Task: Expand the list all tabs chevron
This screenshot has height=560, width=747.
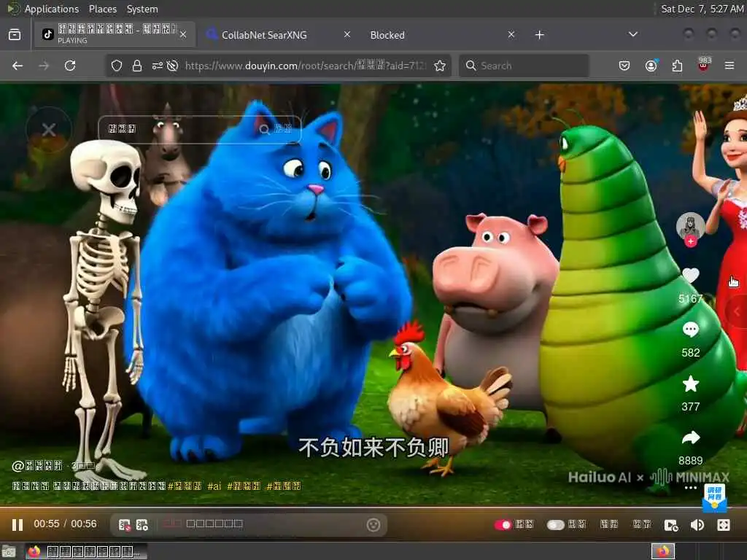Action: (x=632, y=34)
